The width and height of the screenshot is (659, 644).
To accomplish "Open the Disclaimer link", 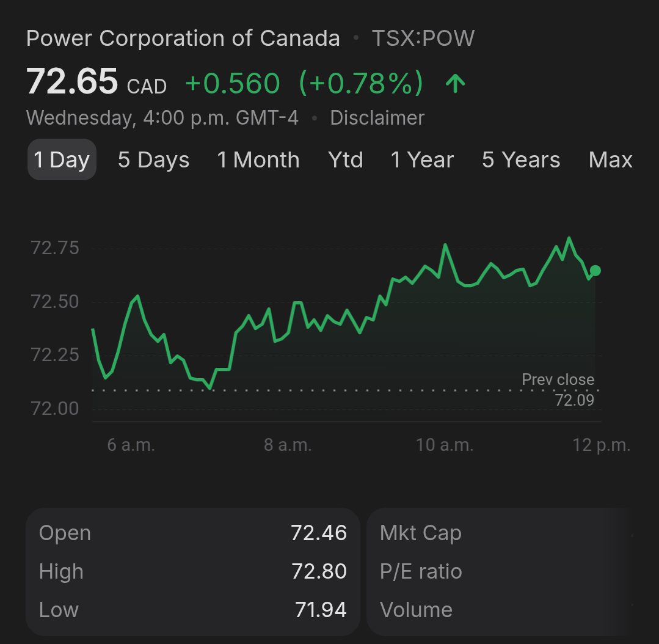I will (x=377, y=118).
